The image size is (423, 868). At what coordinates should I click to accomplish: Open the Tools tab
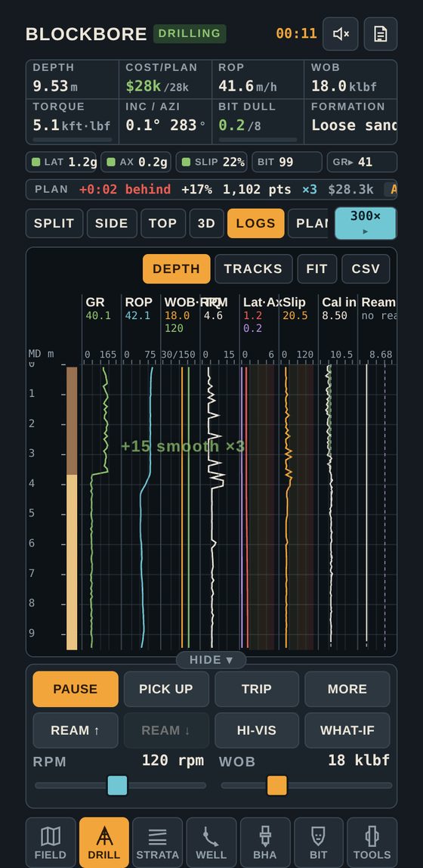[372, 842]
